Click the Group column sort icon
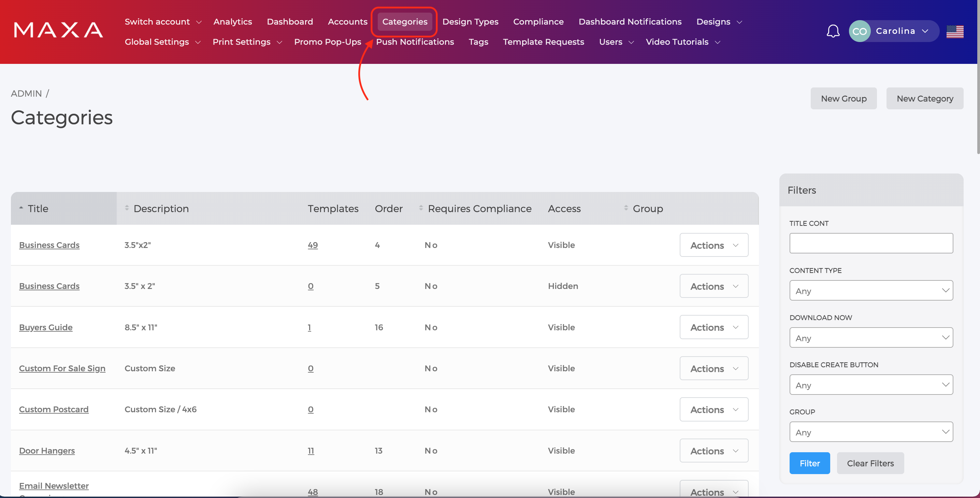The width and height of the screenshot is (980, 498). click(x=626, y=208)
